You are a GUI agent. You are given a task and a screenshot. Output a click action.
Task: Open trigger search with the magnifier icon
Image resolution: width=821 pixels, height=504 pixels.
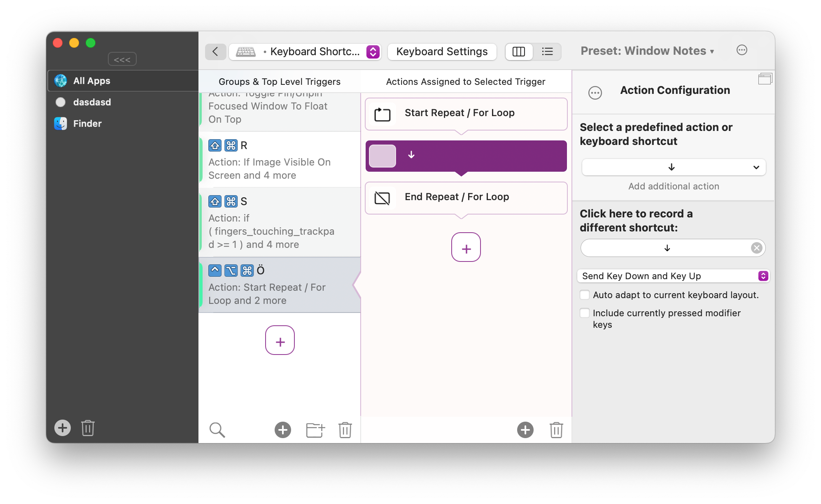[217, 429]
